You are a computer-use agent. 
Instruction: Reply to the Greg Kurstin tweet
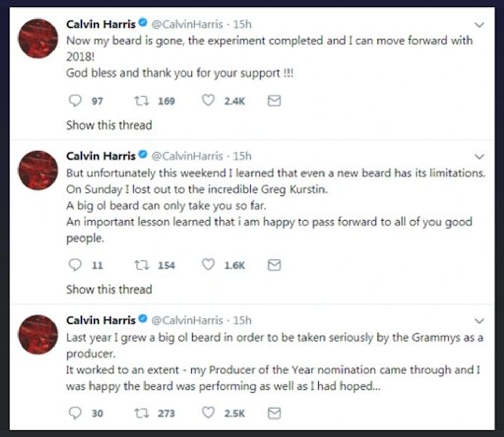click(x=75, y=265)
